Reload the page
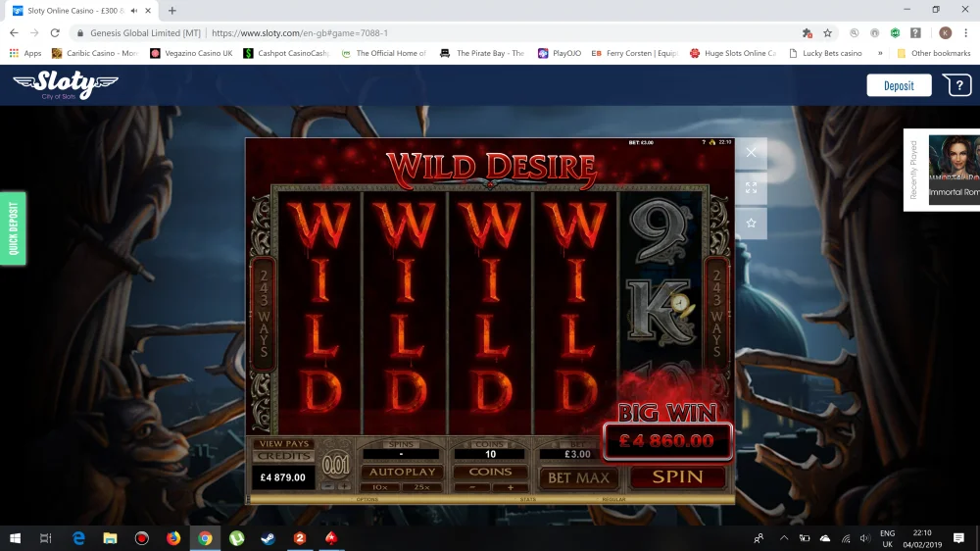 tap(55, 33)
